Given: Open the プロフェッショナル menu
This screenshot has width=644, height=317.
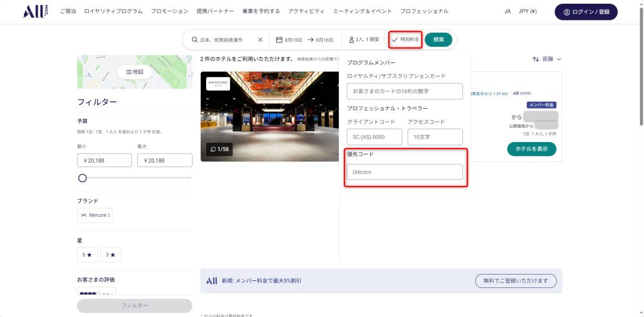Looking at the screenshot, I should (424, 12).
